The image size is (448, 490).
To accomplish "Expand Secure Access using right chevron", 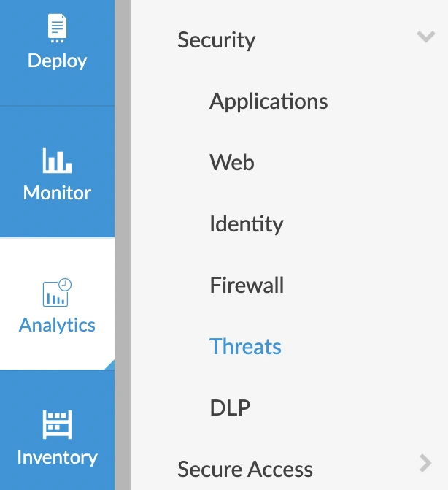I will pyautogui.click(x=426, y=462).
